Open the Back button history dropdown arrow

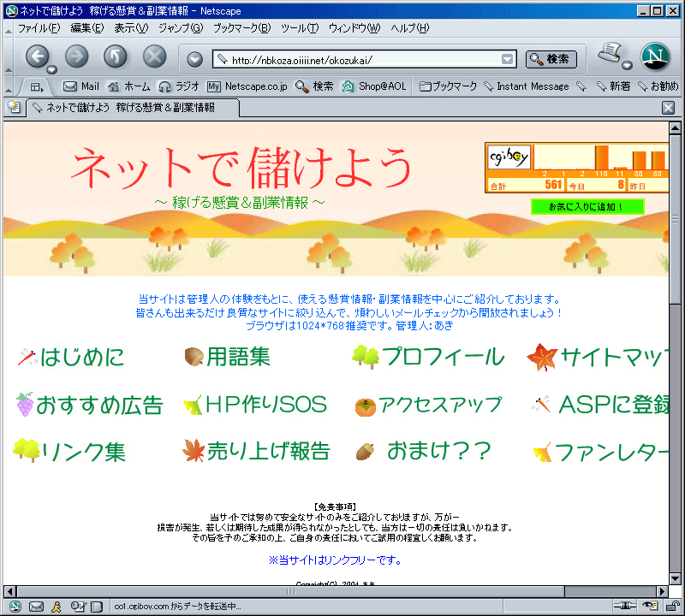pos(52,70)
